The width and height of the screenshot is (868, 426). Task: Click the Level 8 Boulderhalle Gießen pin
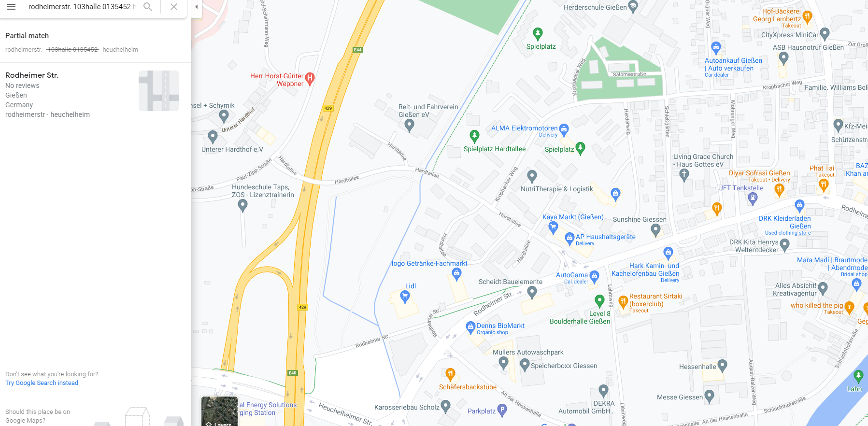click(x=599, y=301)
